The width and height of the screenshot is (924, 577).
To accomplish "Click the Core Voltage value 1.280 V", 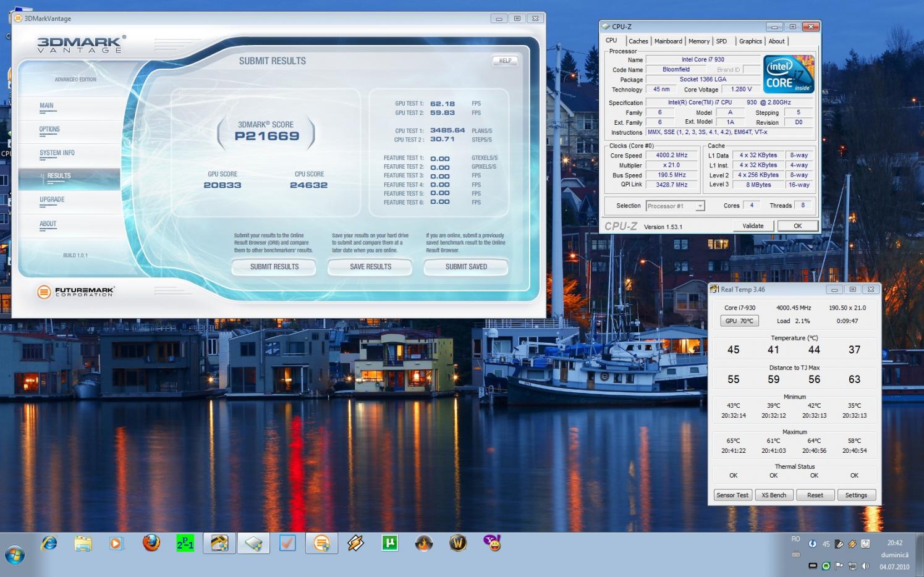I will click(x=741, y=90).
